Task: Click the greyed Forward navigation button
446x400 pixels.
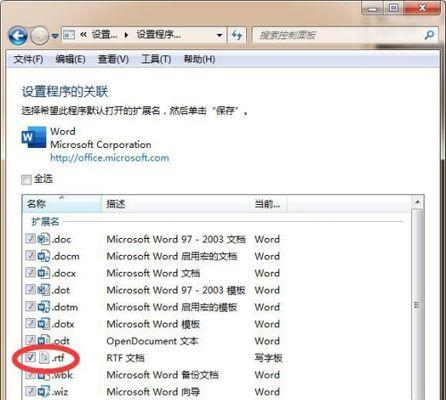Action: (x=40, y=35)
